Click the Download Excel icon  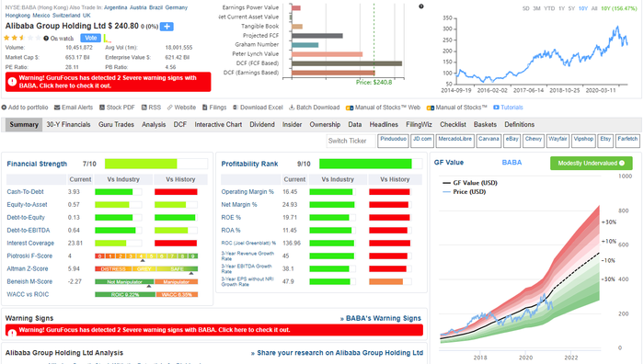coord(236,108)
